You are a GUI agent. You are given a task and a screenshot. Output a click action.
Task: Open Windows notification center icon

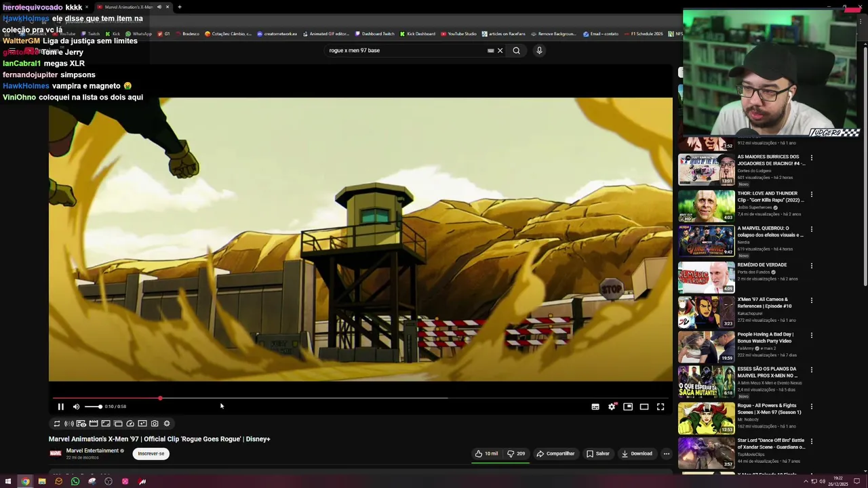[856, 481]
